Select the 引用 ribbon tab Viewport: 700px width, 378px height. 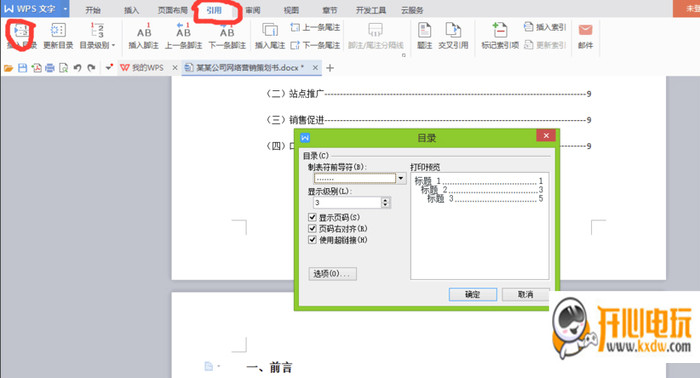214,10
